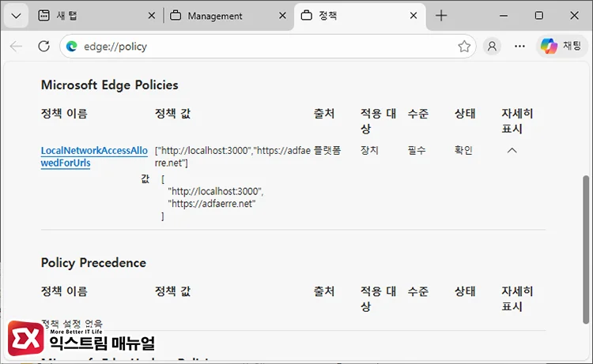
Task: Click the 확인 status cell
Action: click(463, 151)
